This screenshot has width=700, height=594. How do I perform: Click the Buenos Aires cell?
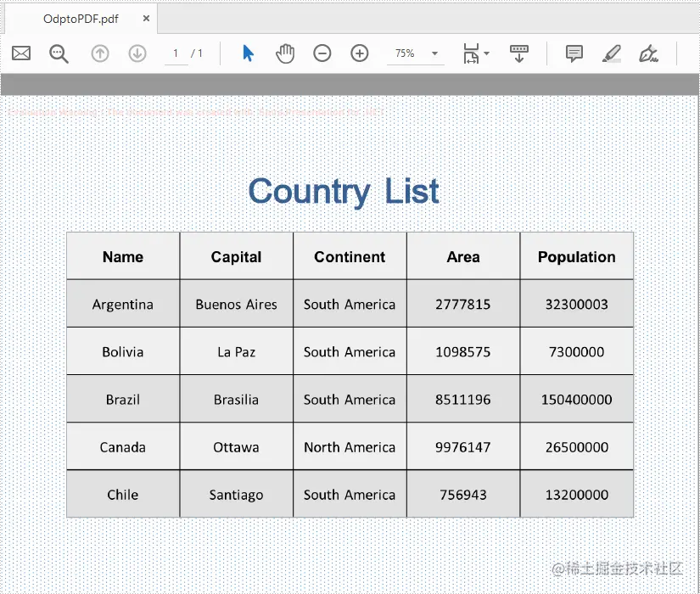click(x=237, y=304)
